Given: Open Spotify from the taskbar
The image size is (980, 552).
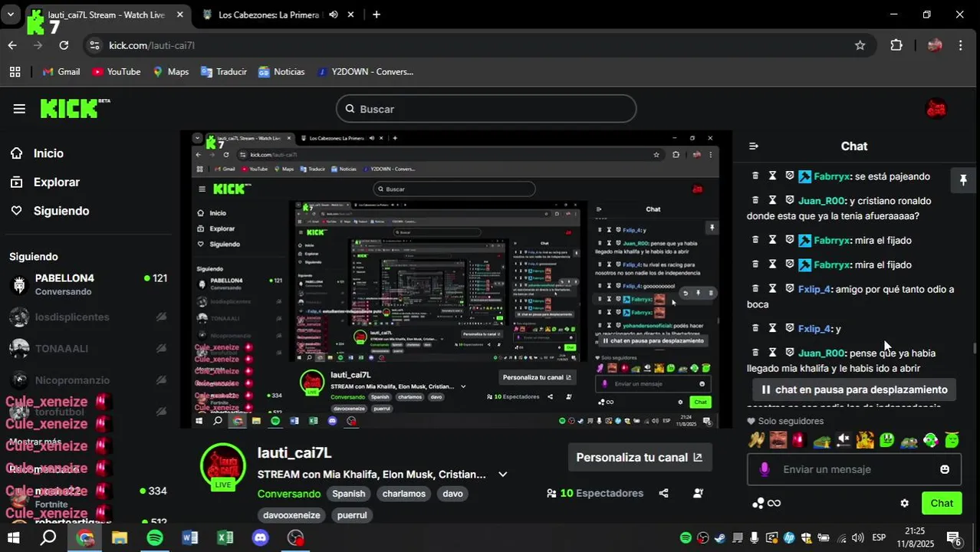Looking at the screenshot, I should pos(155,537).
